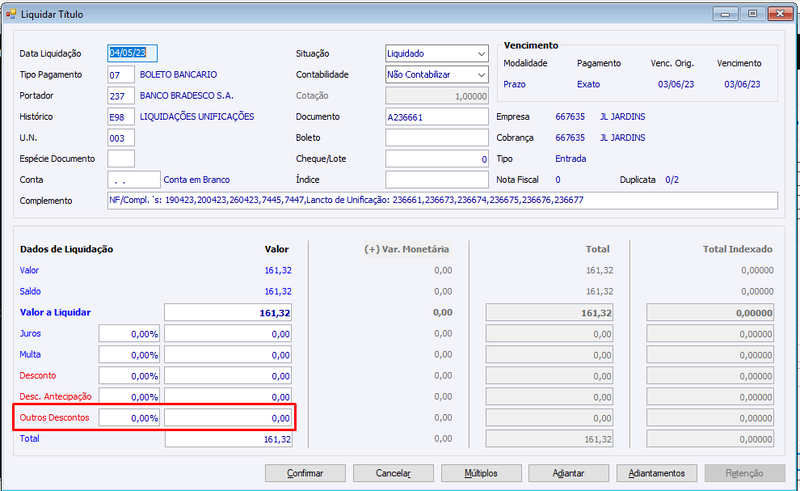
Task: Click the Espécie Documento field
Action: pos(121,159)
